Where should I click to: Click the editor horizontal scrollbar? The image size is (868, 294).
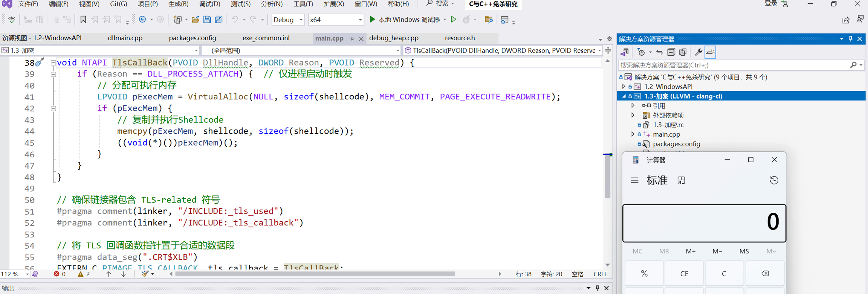pos(315,274)
